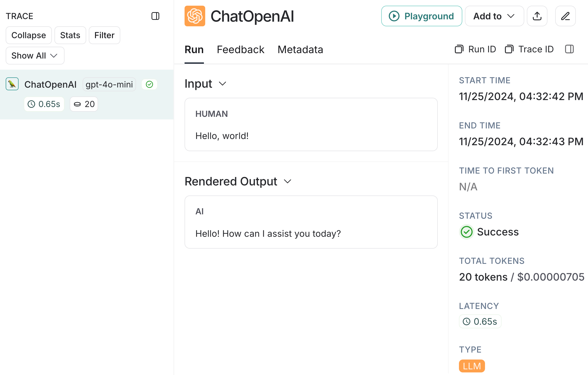Toggle the right details panel icon
This screenshot has height=375, width=588.
point(569,49)
